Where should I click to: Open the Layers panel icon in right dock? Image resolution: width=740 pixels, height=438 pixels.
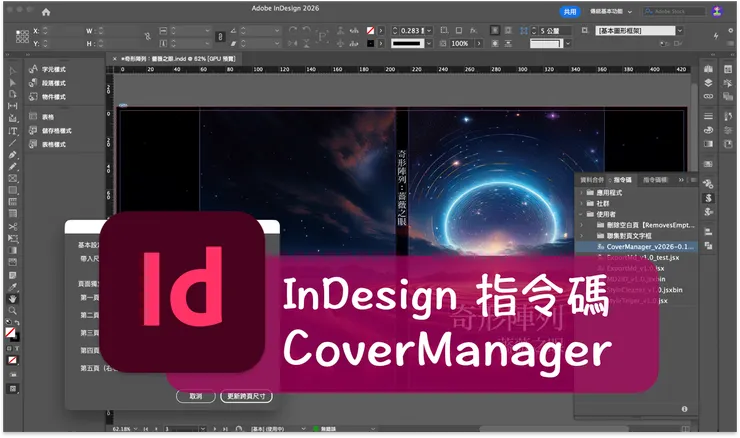pyautogui.click(x=708, y=83)
